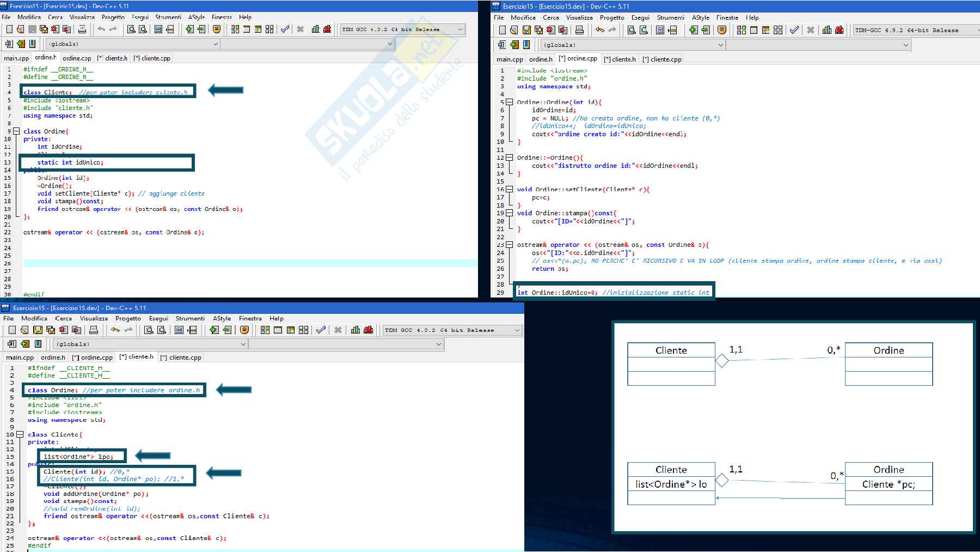Open the Esegui menu in the cliente.h window
Screen dimensions: 980x552
tap(158, 318)
